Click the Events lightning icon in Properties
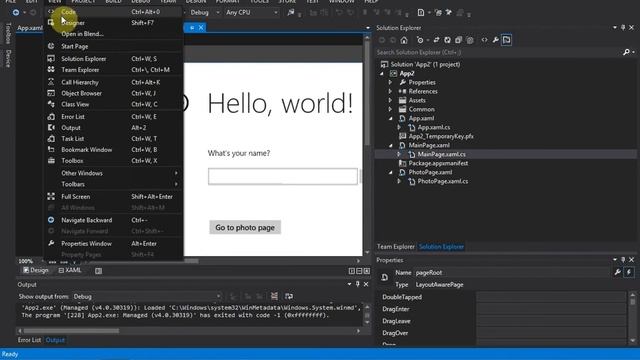 (629, 272)
